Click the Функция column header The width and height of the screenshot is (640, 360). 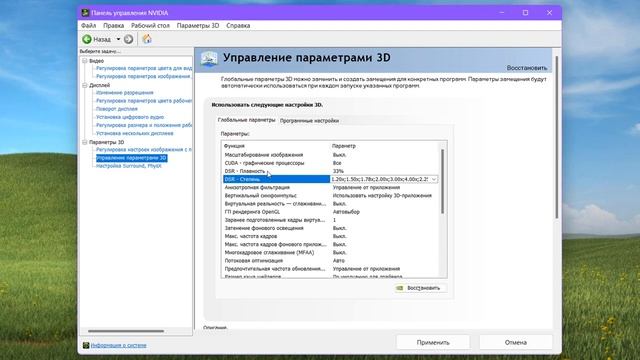[x=234, y=146]
